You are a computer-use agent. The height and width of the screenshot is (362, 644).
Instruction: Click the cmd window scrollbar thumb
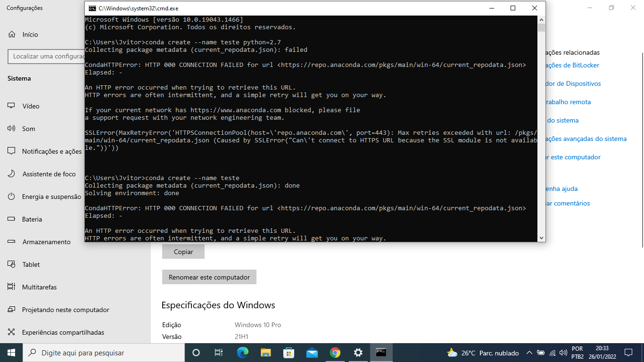point(542,28)
